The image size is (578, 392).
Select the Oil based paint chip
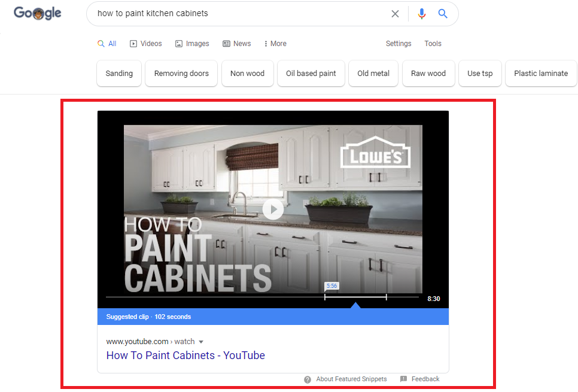311,74
